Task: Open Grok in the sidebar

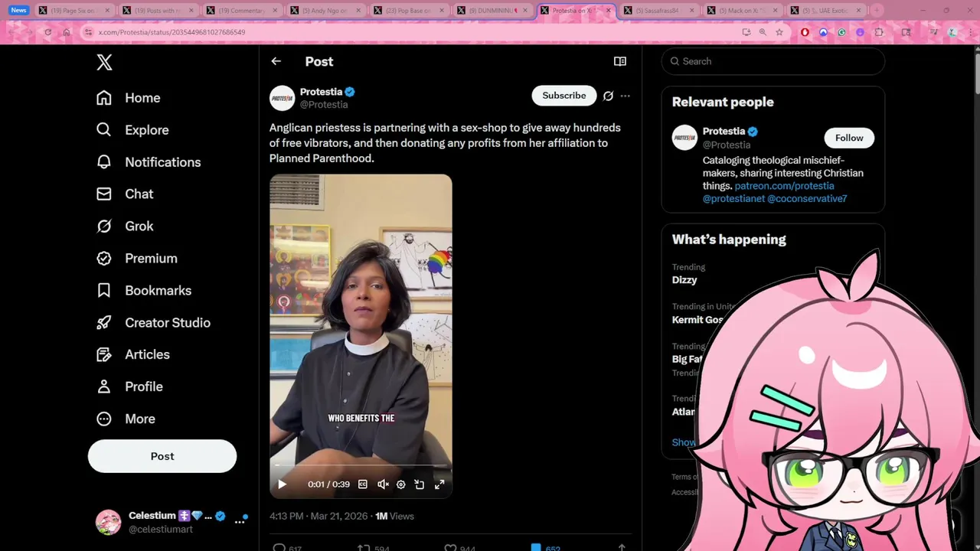Action: pos(125,227)
